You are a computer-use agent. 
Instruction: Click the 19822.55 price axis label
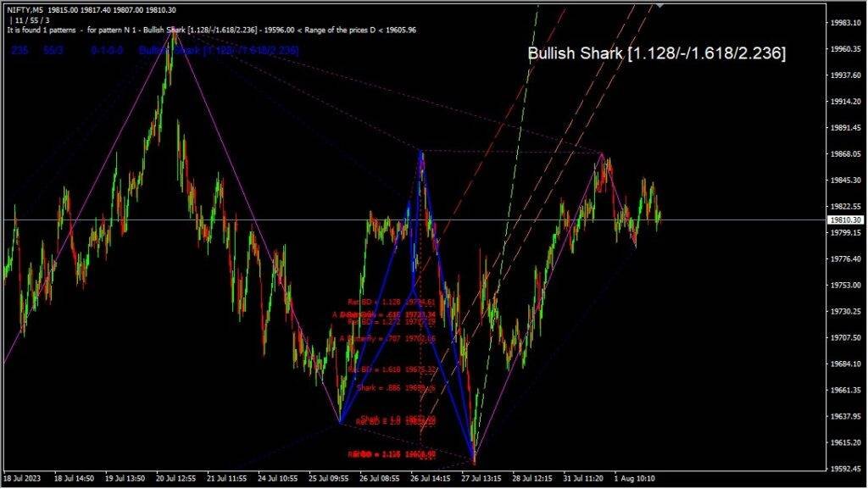tap(845, 206)
